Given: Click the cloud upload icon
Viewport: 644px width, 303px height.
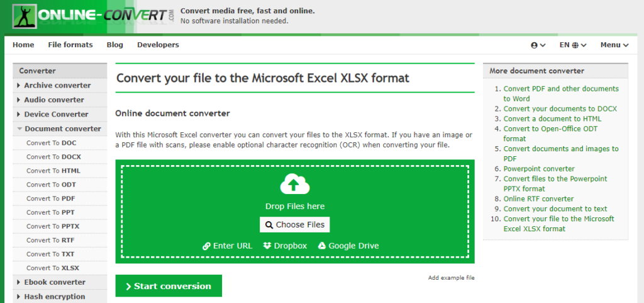Looking at the screenshot, I should [x=294, y=184].
